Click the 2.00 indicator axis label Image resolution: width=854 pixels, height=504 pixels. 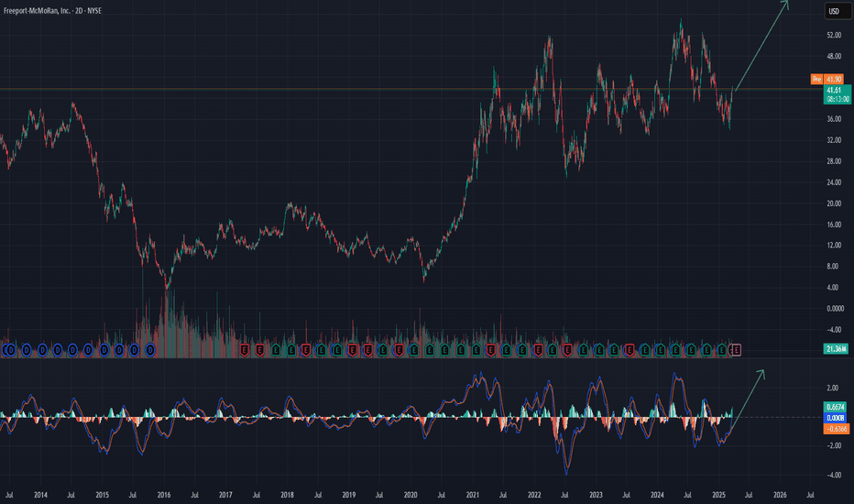832,388
